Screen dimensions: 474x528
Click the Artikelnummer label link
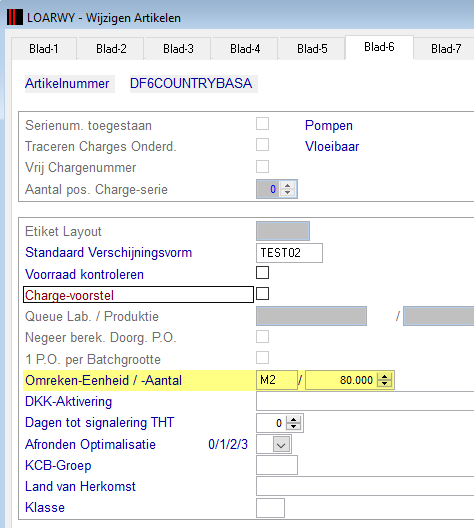[67, 84]
